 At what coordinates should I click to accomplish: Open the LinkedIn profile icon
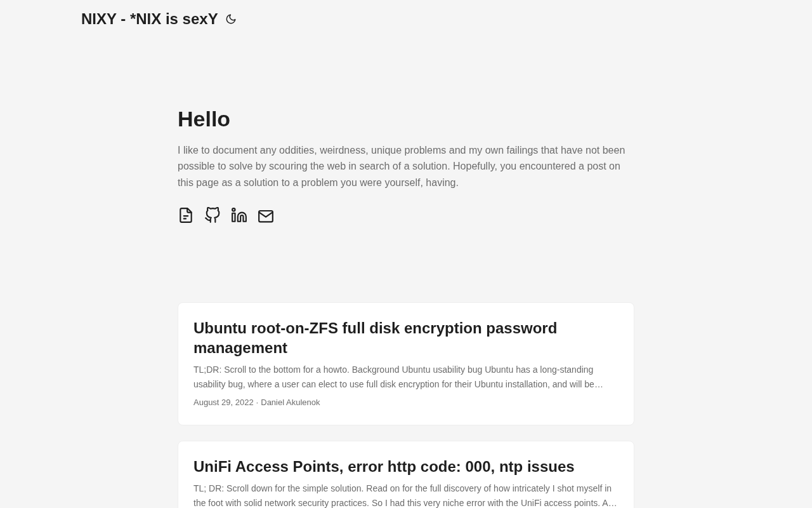point(239,216)
